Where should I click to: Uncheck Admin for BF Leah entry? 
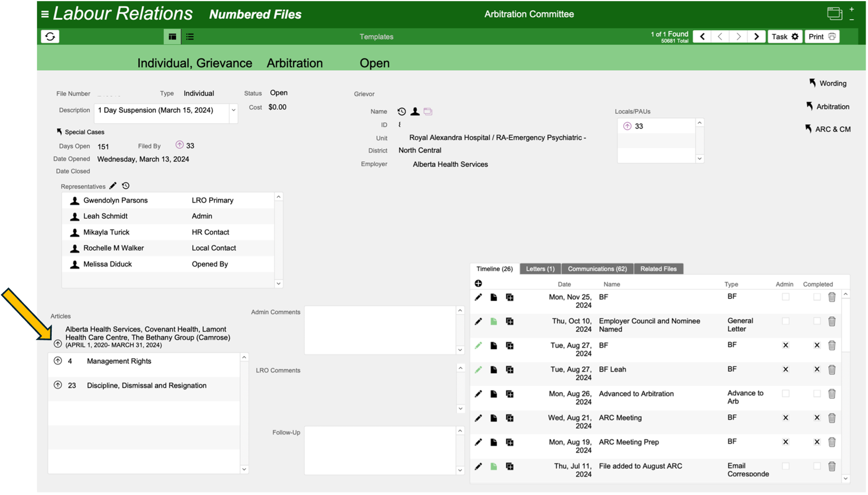click(786, 369)
